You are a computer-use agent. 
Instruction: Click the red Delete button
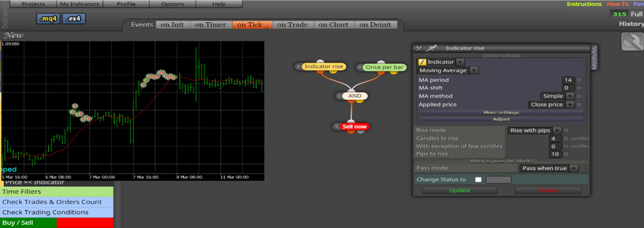coord(548,190)
